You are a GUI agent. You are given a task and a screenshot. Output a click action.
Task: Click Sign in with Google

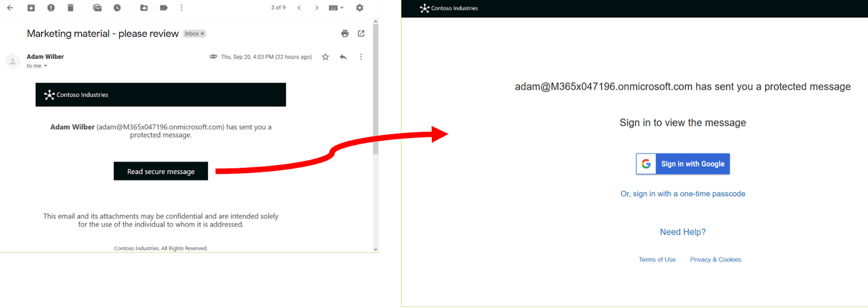pyautogui.click(x=683, y=164)
